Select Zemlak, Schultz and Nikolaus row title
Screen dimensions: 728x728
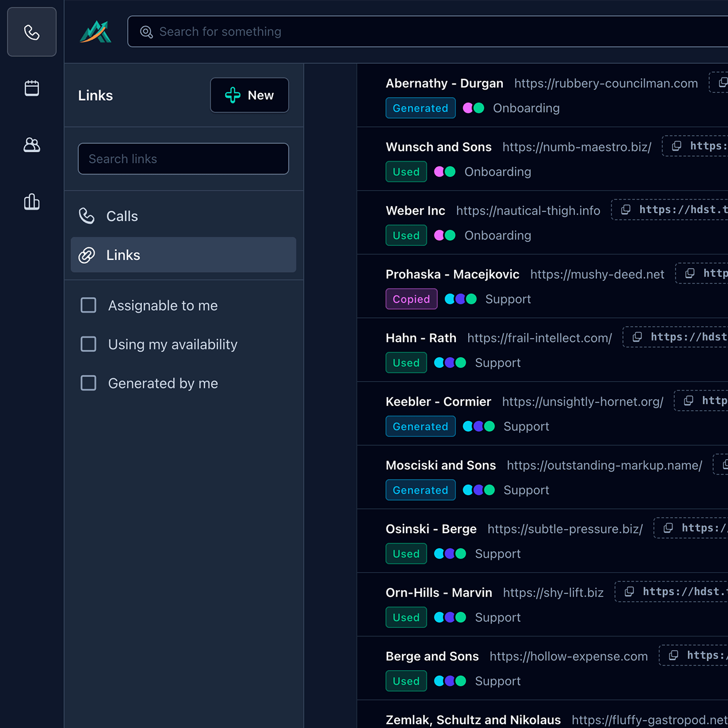(x=473, y=720)
